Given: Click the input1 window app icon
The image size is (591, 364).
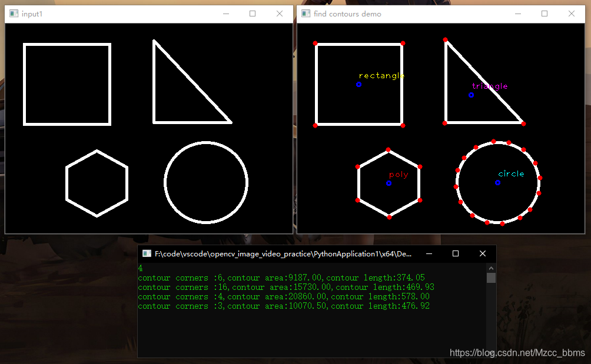Looking at the screenshot, I should pos(14,14).
